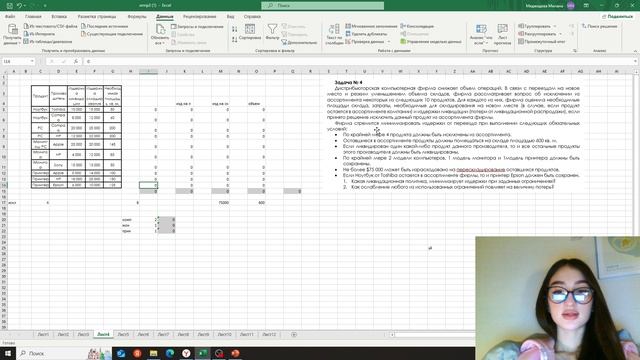Open Windows Start menu
This screenshot has width=640, height=360.
coord(7,353)
